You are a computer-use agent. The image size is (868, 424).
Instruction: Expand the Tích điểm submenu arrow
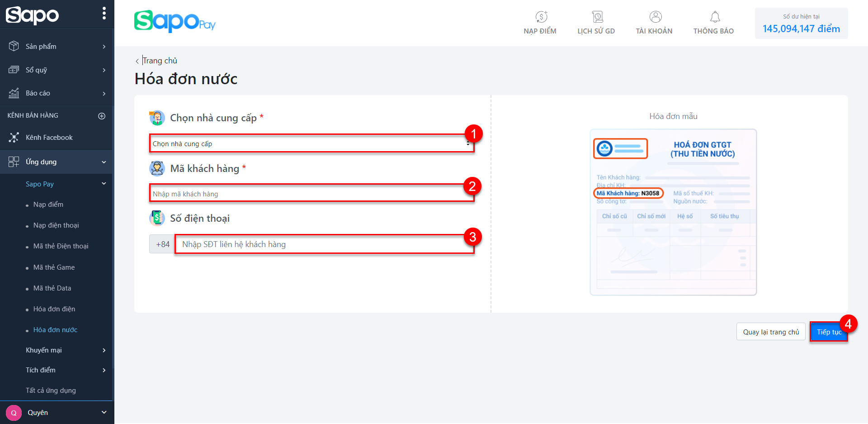point(104,370)
